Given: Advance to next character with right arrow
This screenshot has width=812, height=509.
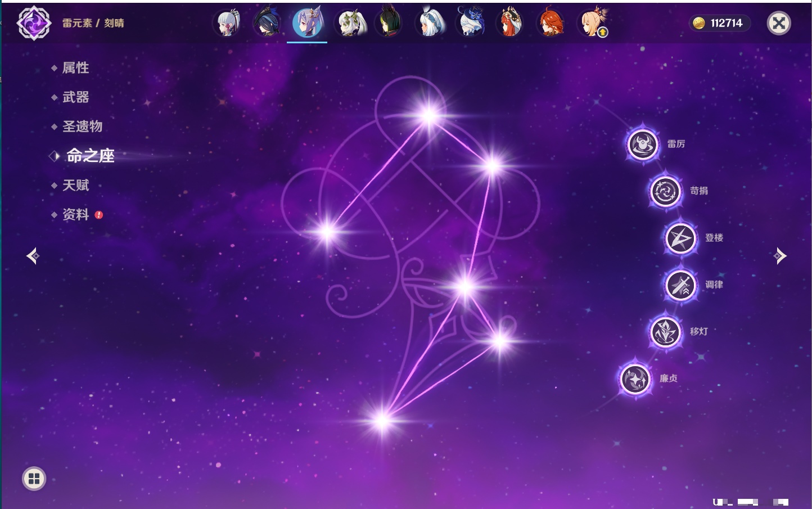Looking at the screenshot, I should click(779, 256).
